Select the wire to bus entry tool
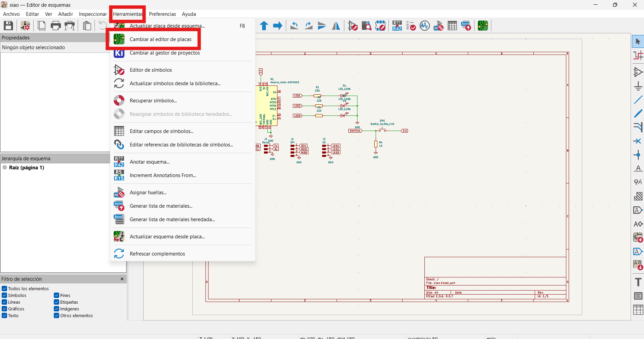The image size is (644, 339). coord(638,127)
